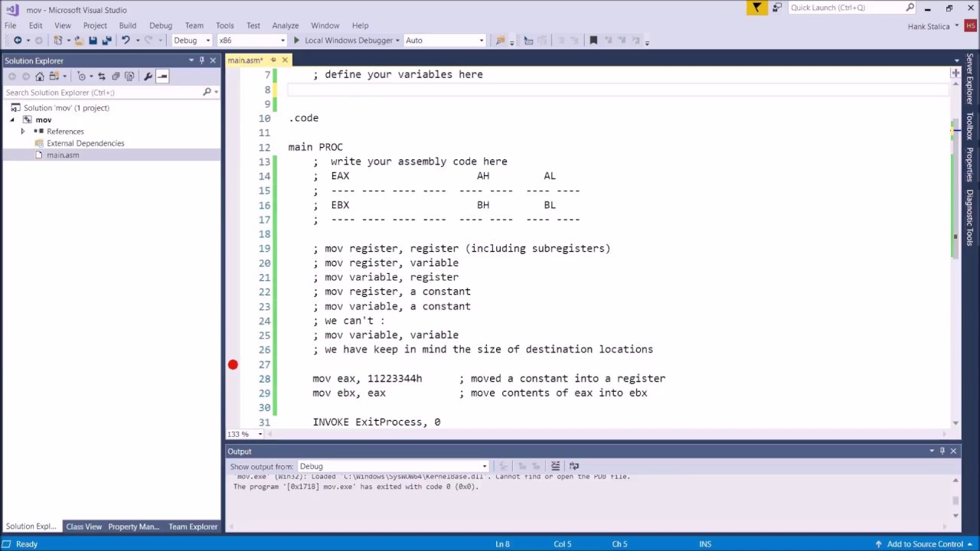The image size is (980, 551).
Task: Toggle Preview Selected Items in Solution Explorer
Action: pyautogui.click(x=162, y=77)
